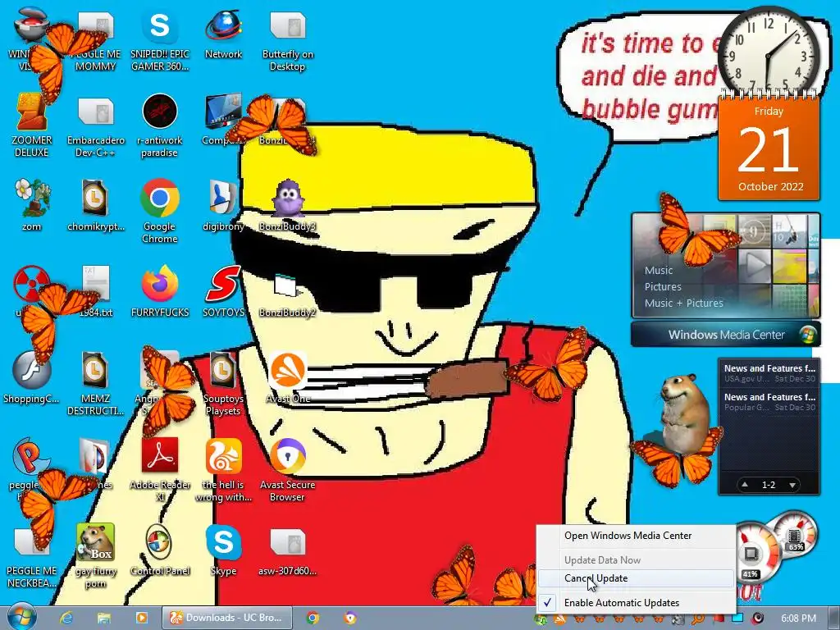
Task: Launch Google Chrome from the desktop
Action: (x=160, y=212)
